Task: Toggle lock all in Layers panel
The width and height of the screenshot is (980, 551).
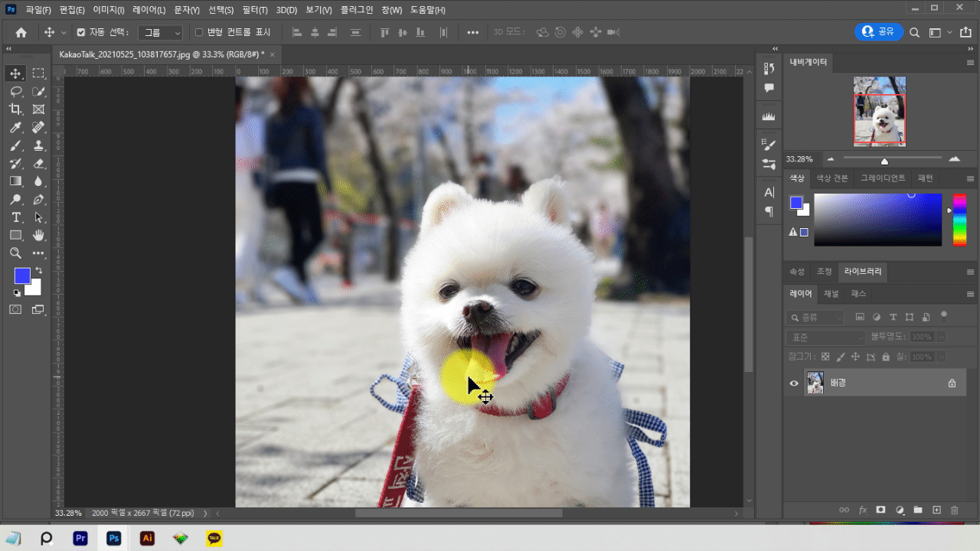Action: click(886, 357)
